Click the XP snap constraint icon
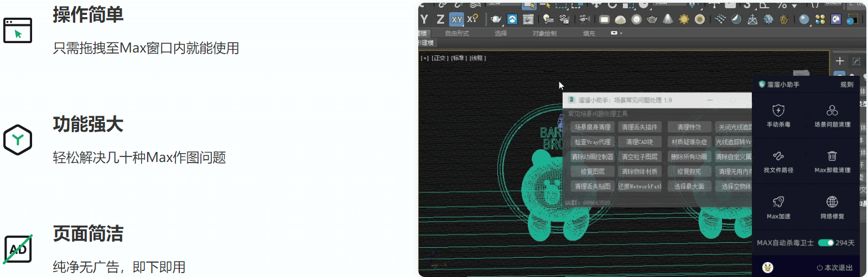 click(x=472, y=19)
